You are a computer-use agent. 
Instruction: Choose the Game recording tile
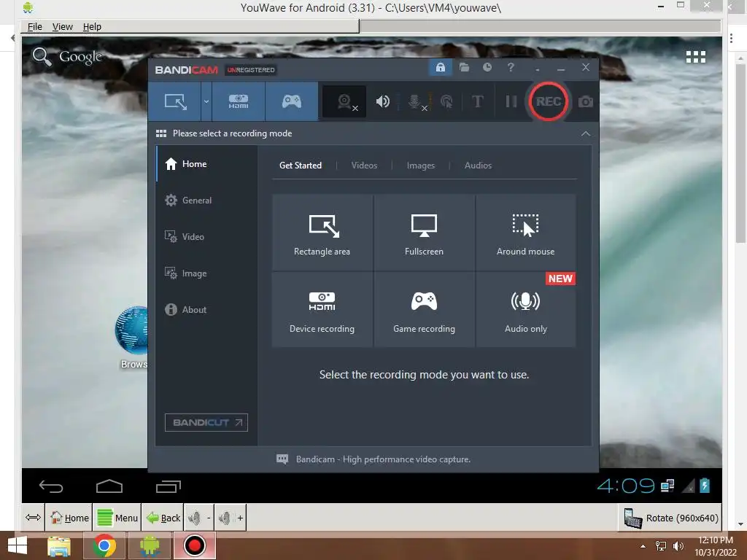click(x=424, y=309)
